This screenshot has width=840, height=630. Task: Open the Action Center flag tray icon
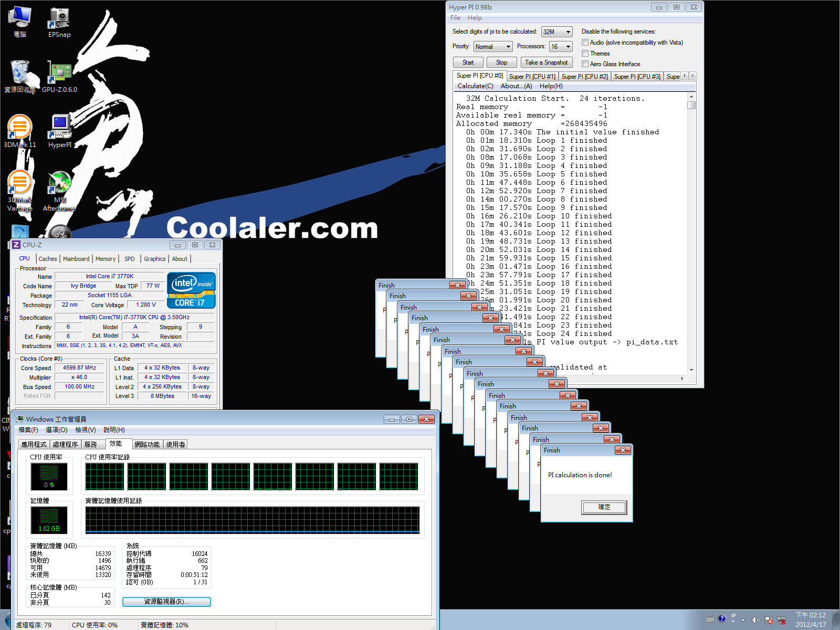(769, 620)
